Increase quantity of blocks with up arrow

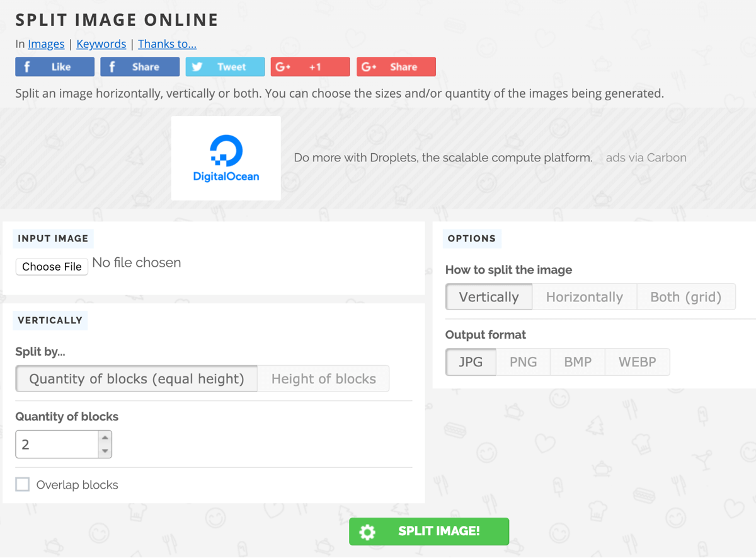105,438
